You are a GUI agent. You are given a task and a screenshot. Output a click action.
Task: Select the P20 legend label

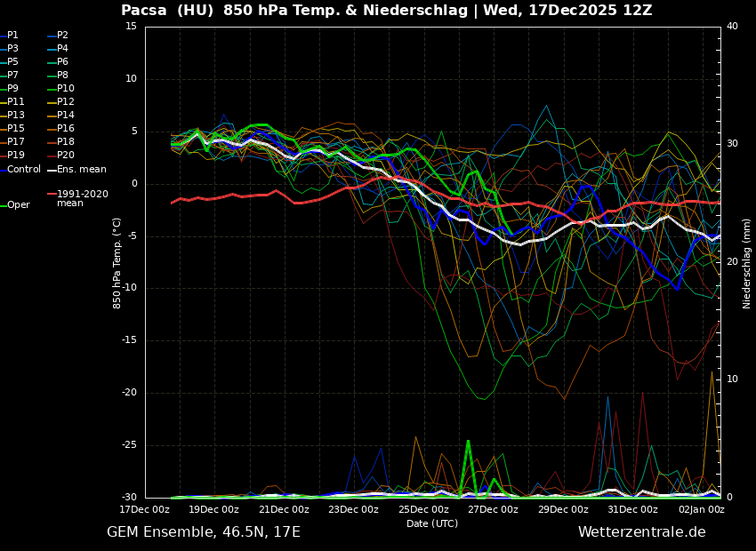65,156
